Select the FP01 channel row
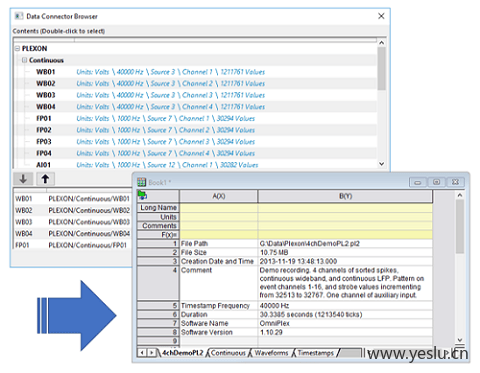Viewport: 480px width, 373px height. click(195, 119)
